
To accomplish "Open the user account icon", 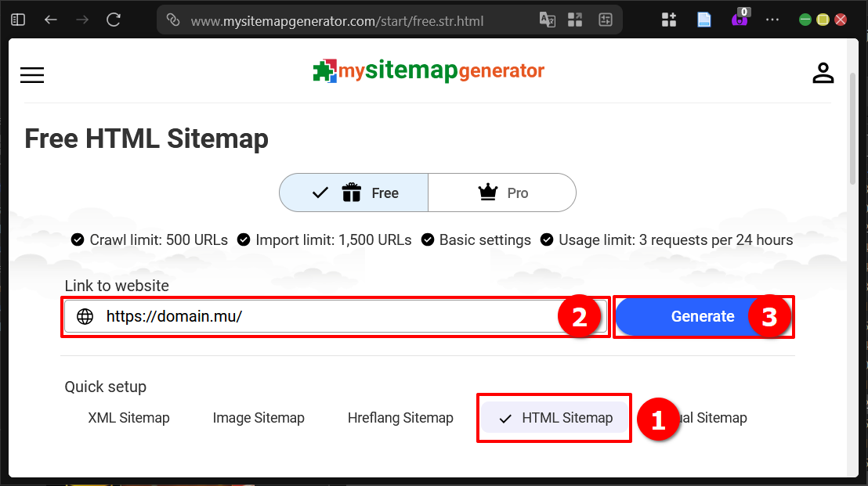I will [823, 73].
